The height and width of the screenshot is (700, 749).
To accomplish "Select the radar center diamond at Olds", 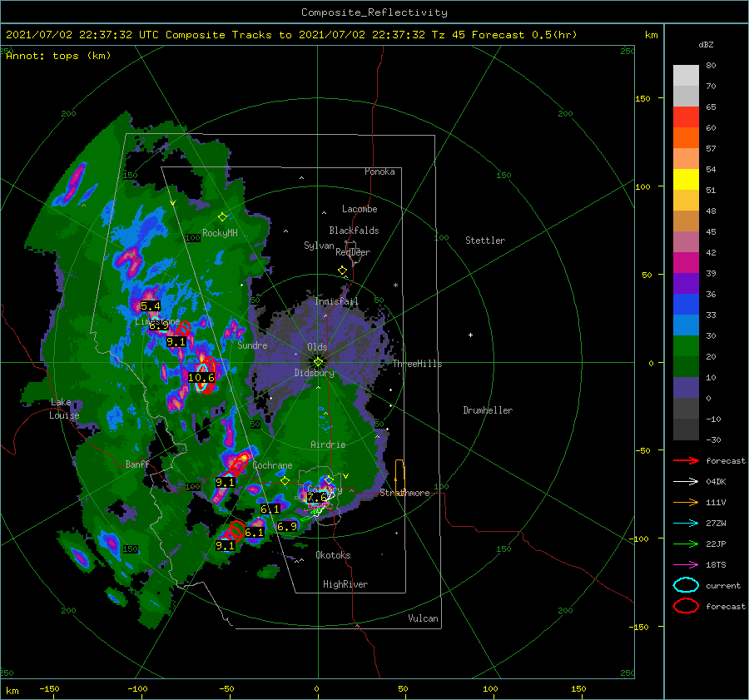I will (318, 362).
